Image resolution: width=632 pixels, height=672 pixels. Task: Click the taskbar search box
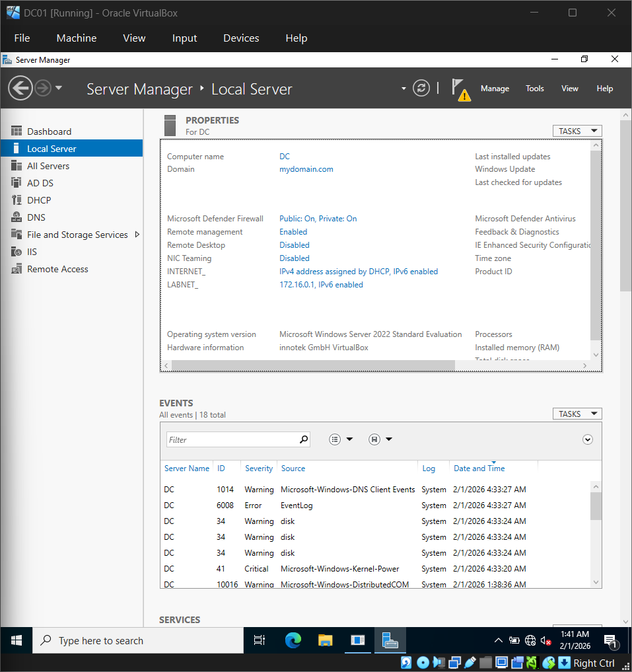tap(138, 640)
